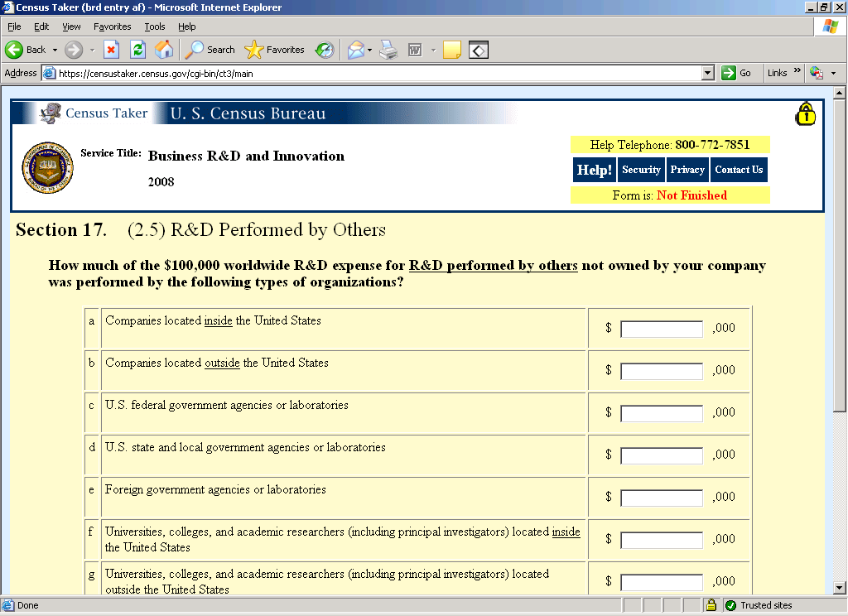Stop loading the page
848x616 pixels.
[111, 50]
